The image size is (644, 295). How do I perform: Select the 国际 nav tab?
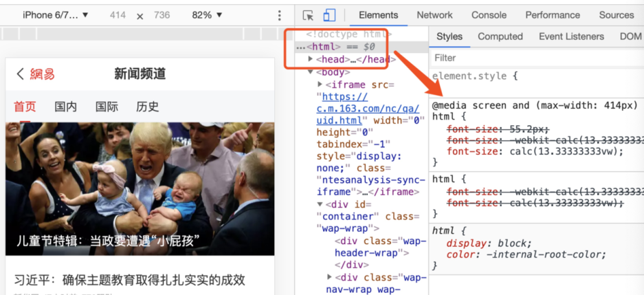tap(107, 107)
